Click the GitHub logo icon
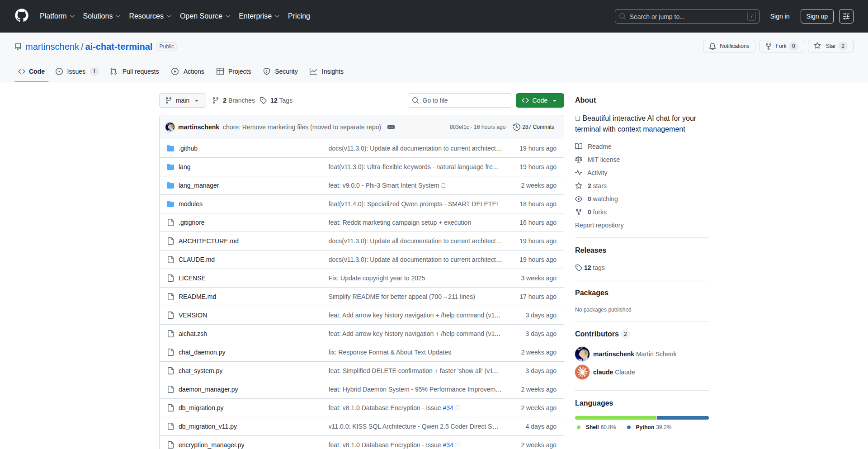The image size is (868, 449). (x=22, y=16)
